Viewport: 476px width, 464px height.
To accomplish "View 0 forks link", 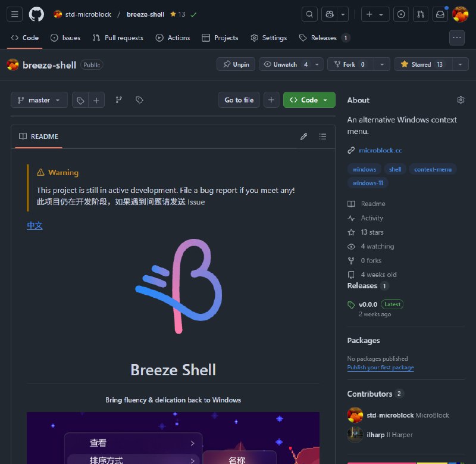I will pos(365,260).
